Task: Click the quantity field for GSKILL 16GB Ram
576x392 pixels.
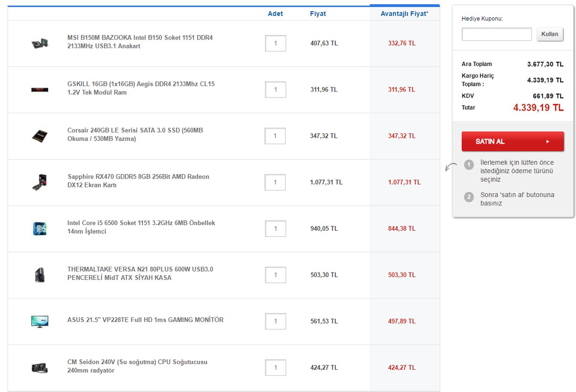Action: pos(276,89)
